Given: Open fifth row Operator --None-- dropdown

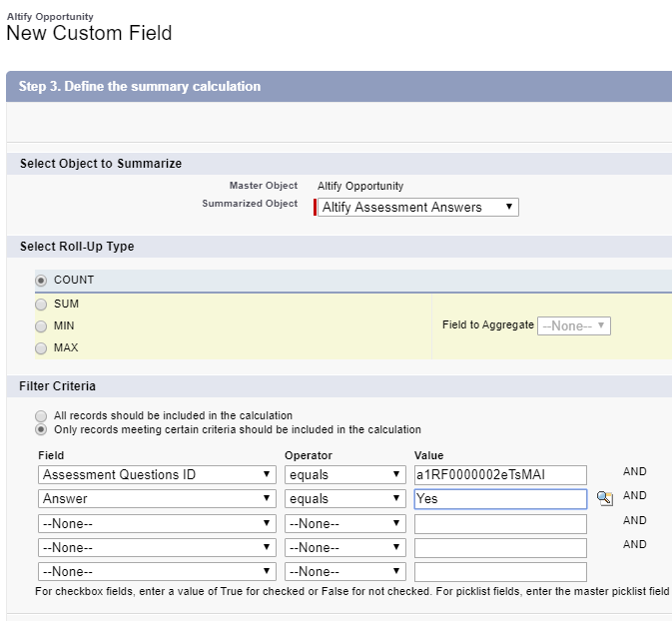Looking at the screenshot, I should [x=345, y=572].
